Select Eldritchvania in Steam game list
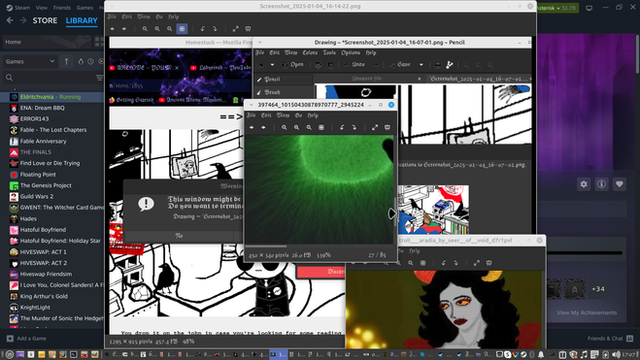Image resolution: width=640 pixels, height=360 pixels. tap(52, 97)
